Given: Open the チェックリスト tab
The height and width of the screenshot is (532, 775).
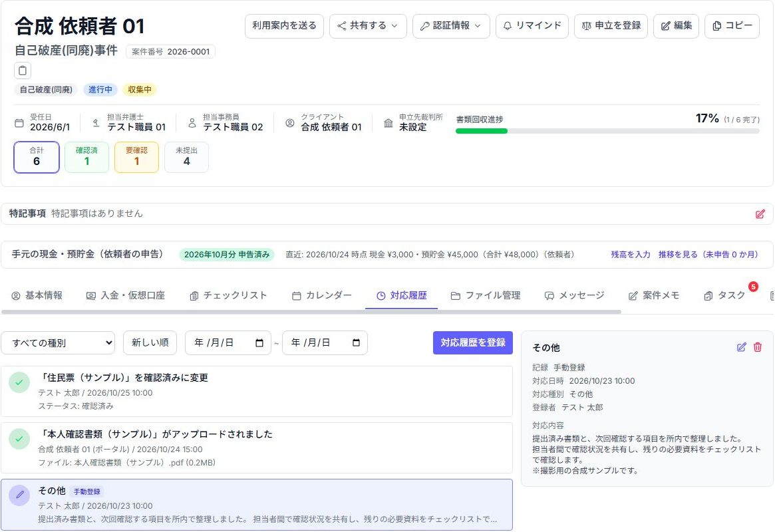Looking at the screenshot, I should [x=228, y=295].
